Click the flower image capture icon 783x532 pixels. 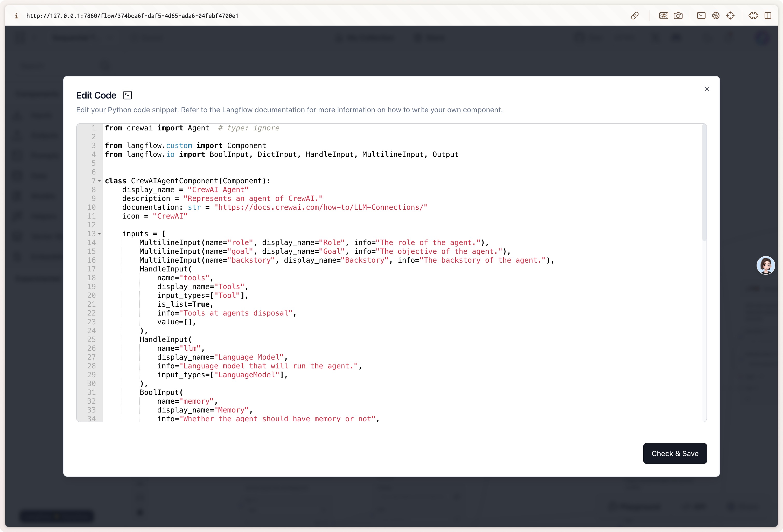coord(663,16)
